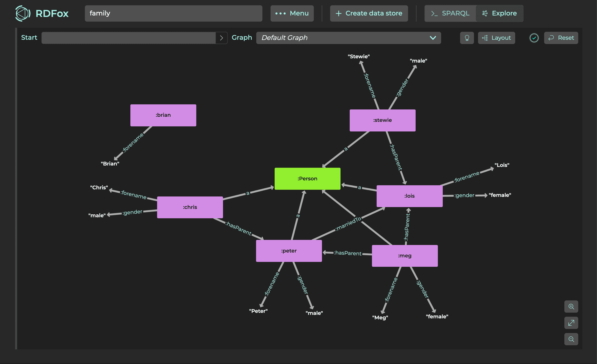Click Create data store button
This screenshot has height=364, width=597.
(x=369, y=13)
